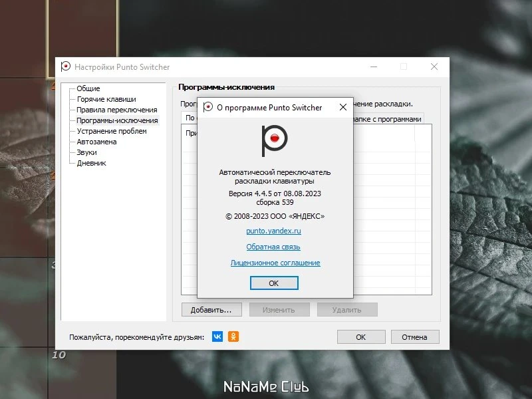532x399 pixels.
Task: Click the Punto Switcher logo in About dialog
Action: point(275,141)
